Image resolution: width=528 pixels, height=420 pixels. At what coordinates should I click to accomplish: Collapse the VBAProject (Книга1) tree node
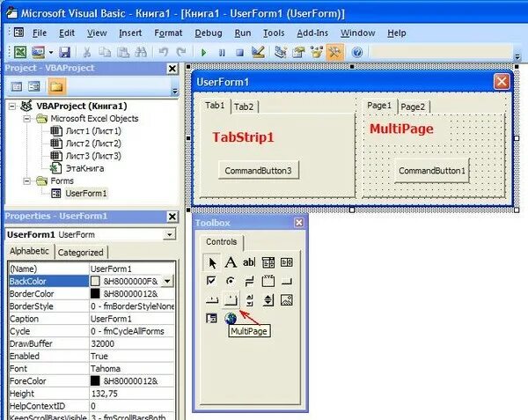[x=12, y=107]
